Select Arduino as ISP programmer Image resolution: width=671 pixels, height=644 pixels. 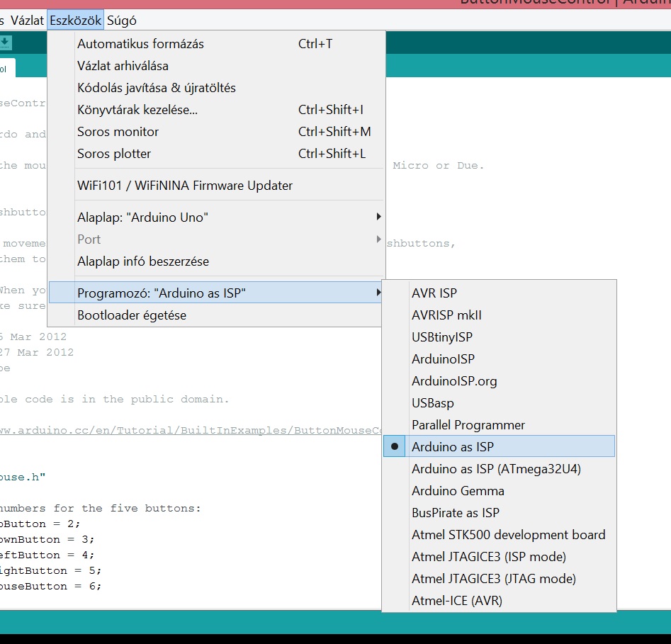(499, 446)
